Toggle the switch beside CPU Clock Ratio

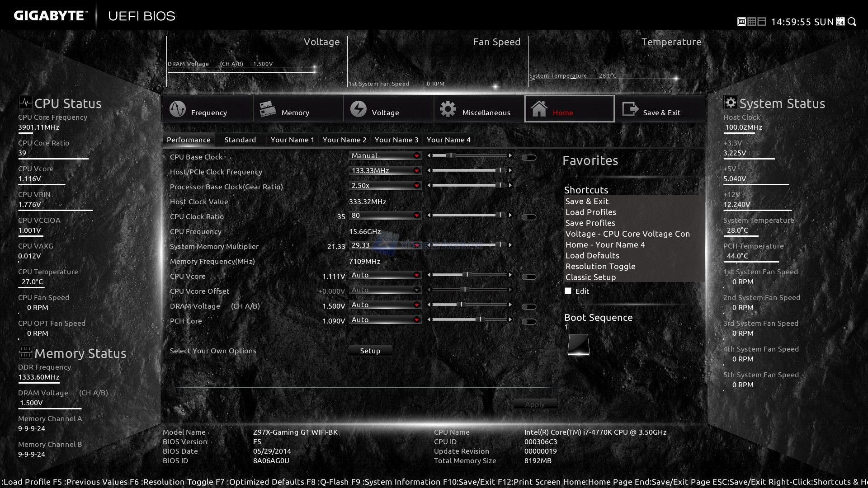point(528,217)
